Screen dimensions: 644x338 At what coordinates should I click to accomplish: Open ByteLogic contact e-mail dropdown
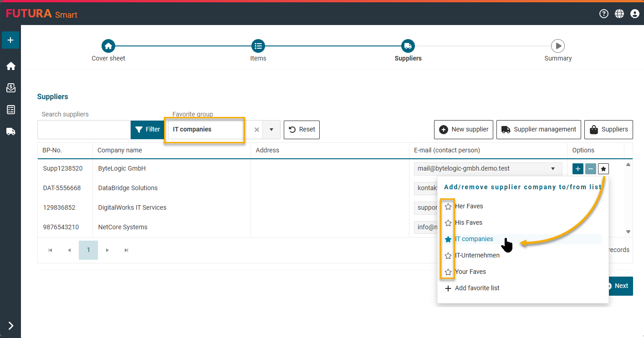pyautogui.click(x=553, y=169)
